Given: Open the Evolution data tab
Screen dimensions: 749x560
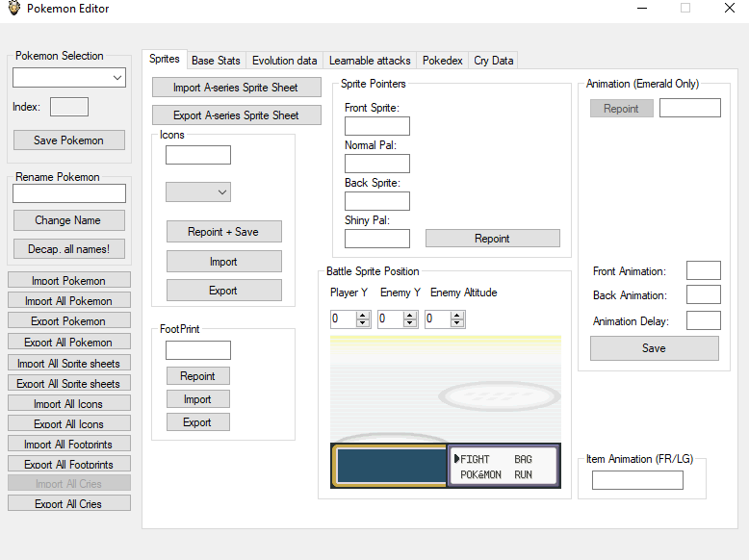Looking at the screenshot, I should click(x=284, y=61).
